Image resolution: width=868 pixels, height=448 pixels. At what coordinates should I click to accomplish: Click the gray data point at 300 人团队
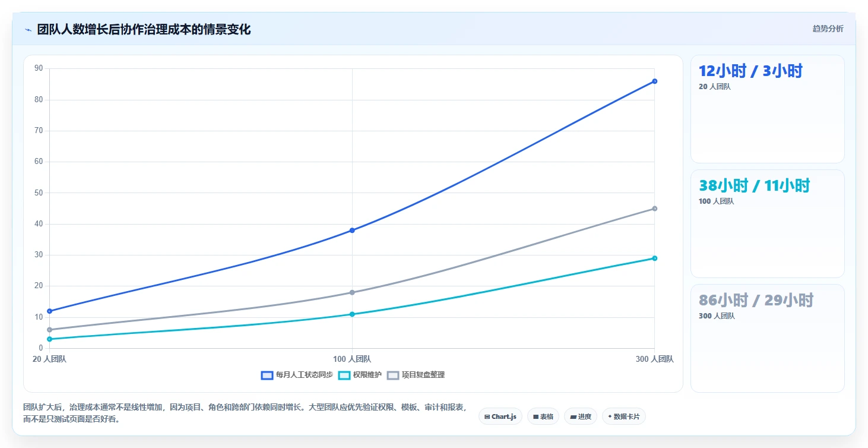click(x=654, y=209)
